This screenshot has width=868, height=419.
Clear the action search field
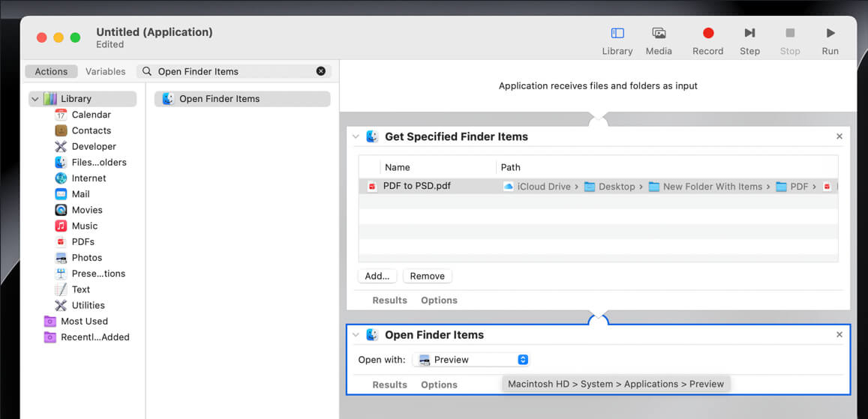pyautogui.click(x=321, y=71)
